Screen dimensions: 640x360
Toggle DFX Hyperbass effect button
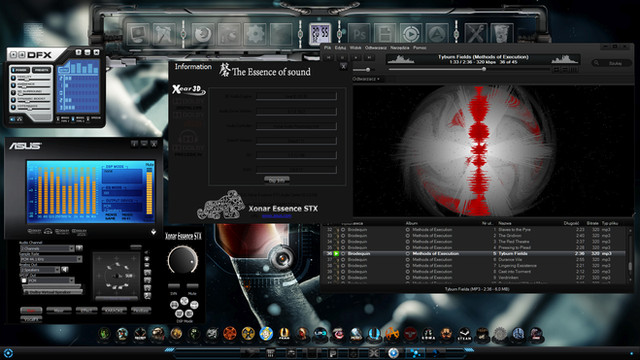[13, 107]
